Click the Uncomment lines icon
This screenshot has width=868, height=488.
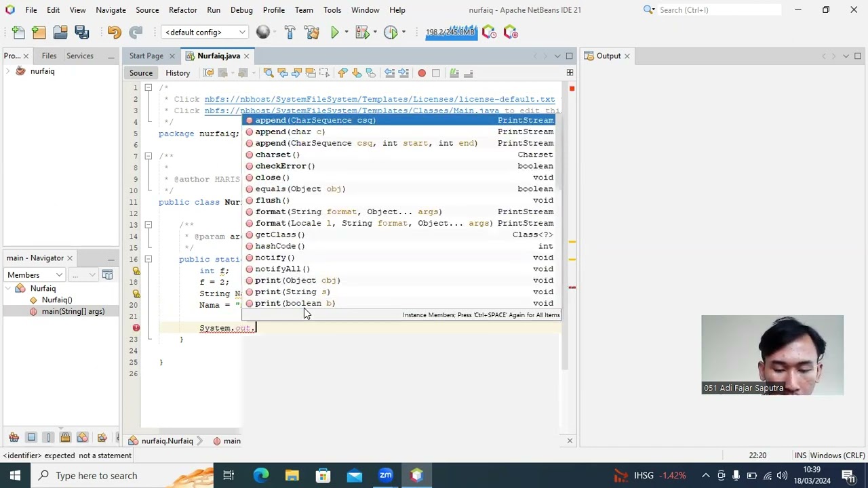click(468, 73)
